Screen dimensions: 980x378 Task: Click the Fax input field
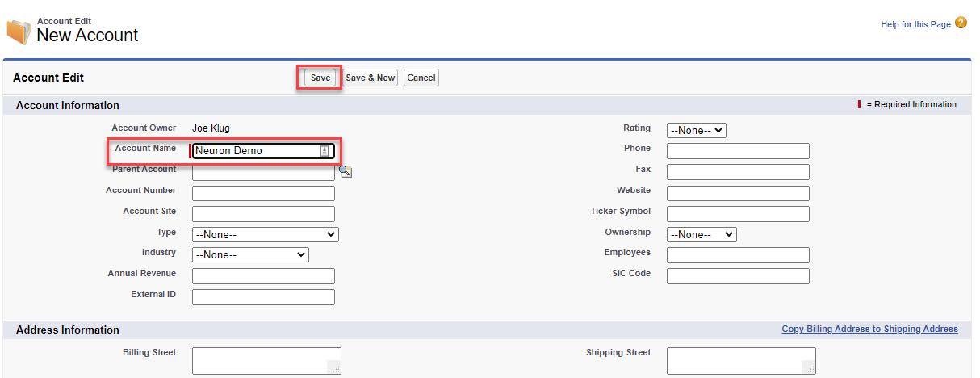point(738,172)
